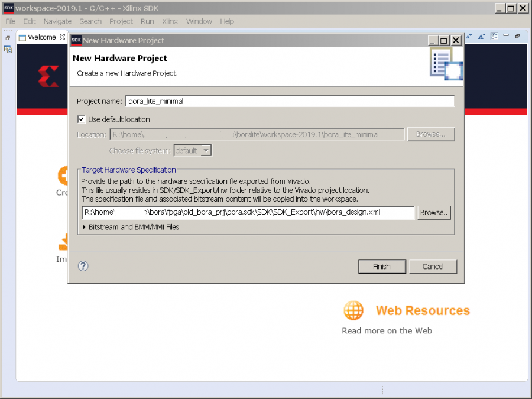Click the C/C++ perspective icon in left sidebar
The width and height of the screenshot is (532, 399).
[8, 50]
